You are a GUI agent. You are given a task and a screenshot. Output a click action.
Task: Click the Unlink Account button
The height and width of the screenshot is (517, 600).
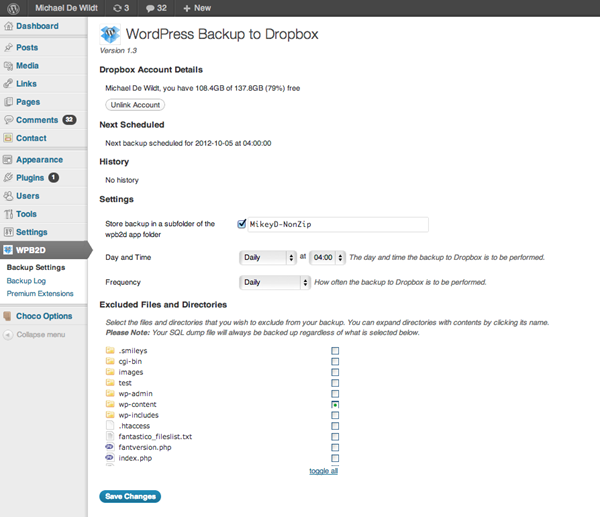(135, 105)
